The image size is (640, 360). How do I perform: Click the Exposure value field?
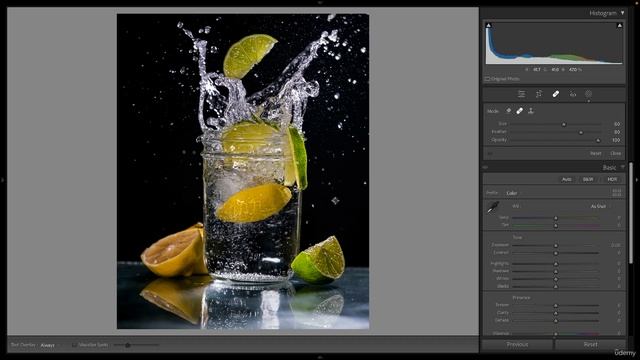pos(615,245)
